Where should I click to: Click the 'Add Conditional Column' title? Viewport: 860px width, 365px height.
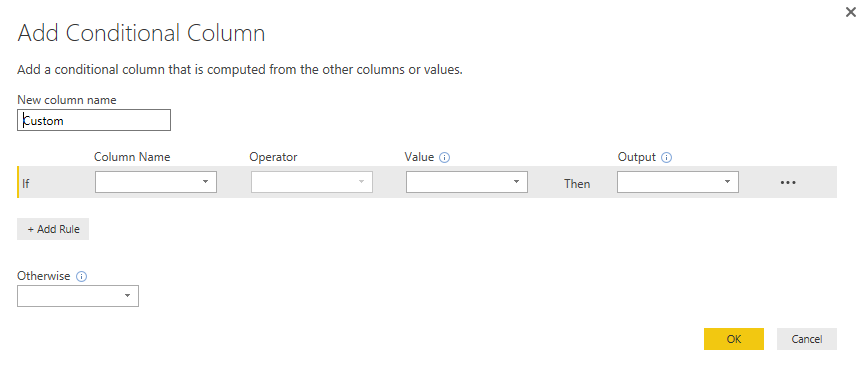point(142,33)
